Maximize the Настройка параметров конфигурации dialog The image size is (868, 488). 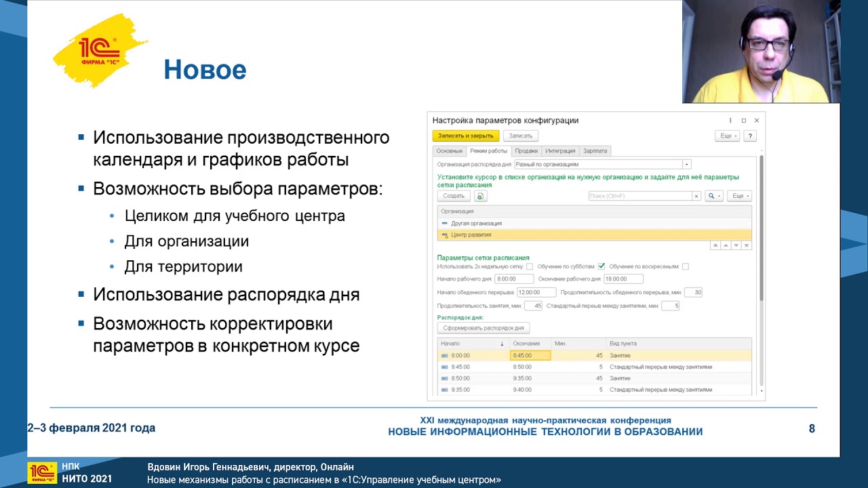743,121
